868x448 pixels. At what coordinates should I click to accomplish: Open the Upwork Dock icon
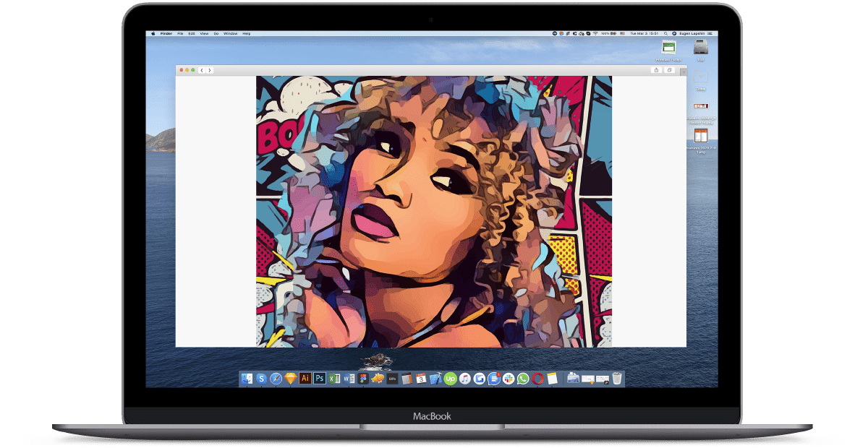tap(450, 378)
